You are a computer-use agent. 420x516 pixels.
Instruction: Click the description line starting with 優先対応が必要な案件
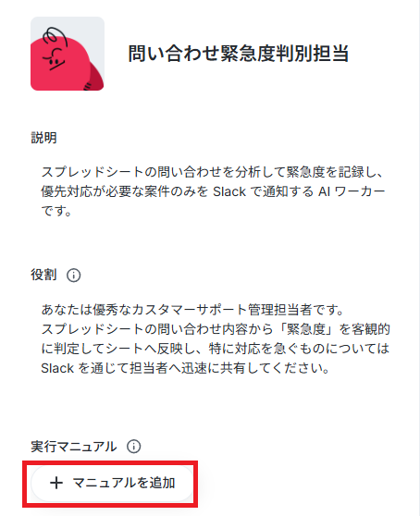[213, 191]
